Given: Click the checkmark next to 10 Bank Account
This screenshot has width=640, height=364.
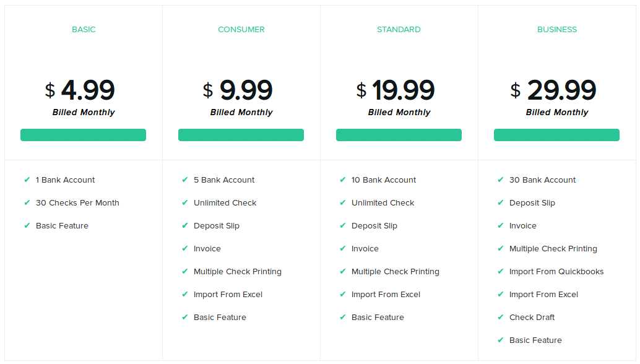Looking at the screenshot, I should point(343,180).
